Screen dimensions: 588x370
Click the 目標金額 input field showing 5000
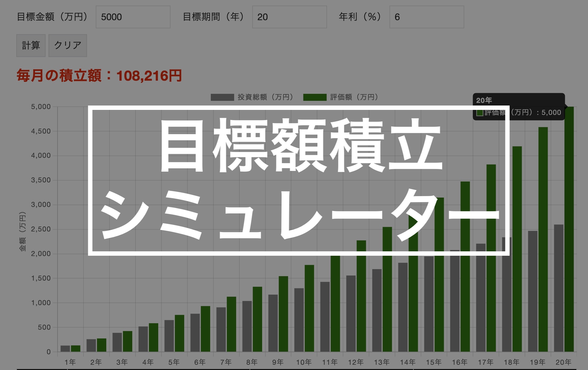(x=133, y=17)
